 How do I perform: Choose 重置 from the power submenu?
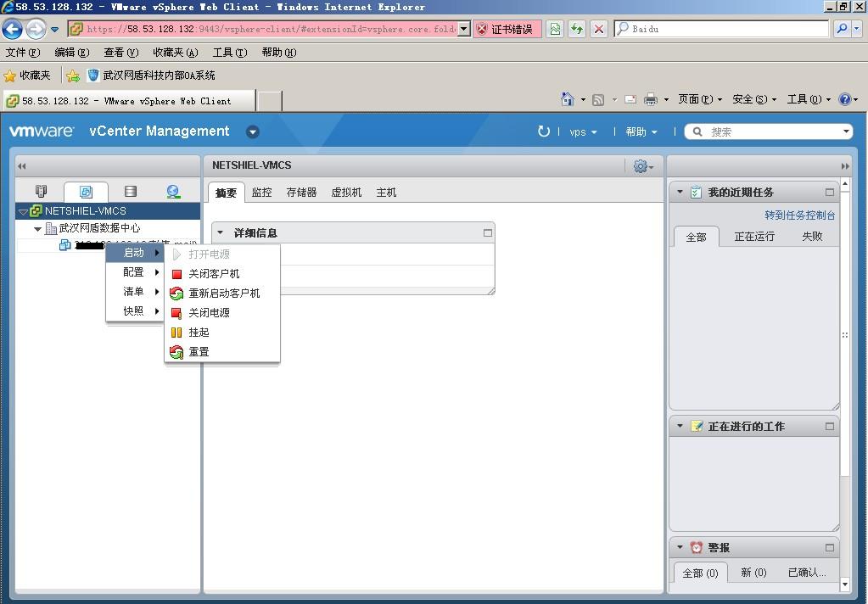click(x=222, y=351)
